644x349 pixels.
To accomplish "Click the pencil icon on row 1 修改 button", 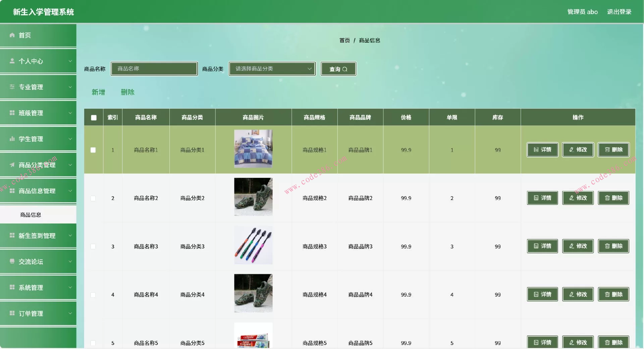I will tap(571, 150).
